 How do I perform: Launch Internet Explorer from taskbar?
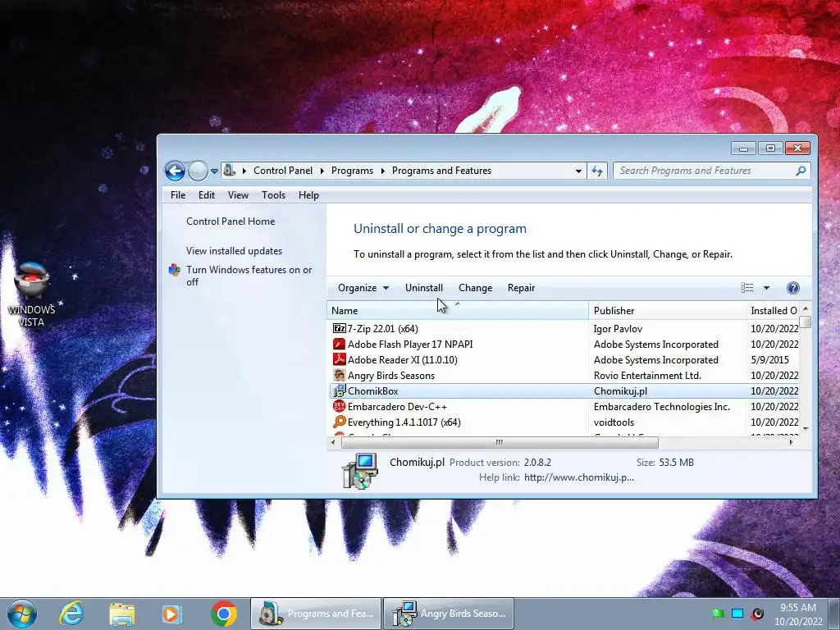pyautogui.click(x=71, y=614)
